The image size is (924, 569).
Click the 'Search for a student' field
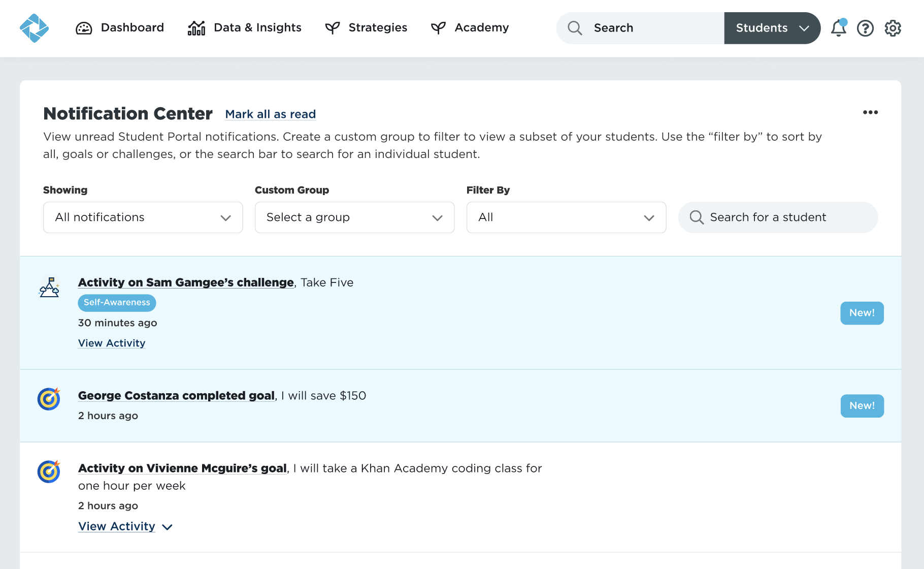point(778,217)
